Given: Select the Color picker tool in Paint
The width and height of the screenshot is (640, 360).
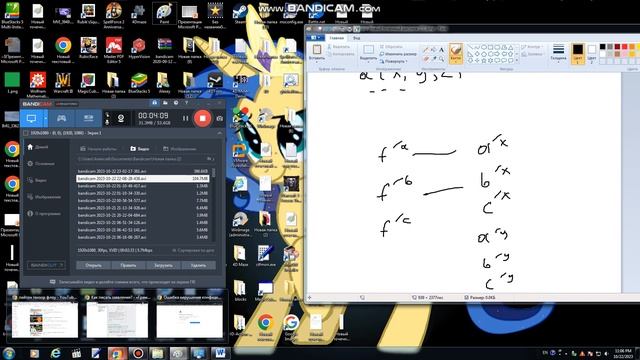Looking at the screenshot, I should 433,59.
